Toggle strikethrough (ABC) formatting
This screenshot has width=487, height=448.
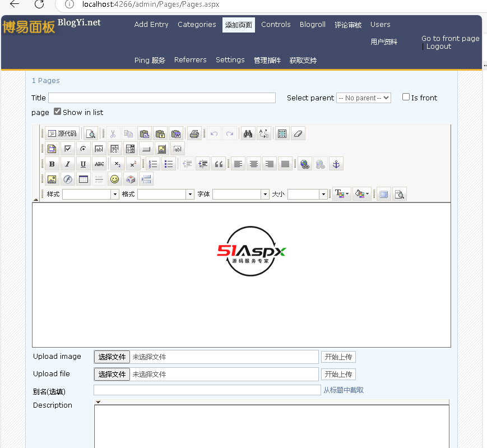[x=99, y=164]
